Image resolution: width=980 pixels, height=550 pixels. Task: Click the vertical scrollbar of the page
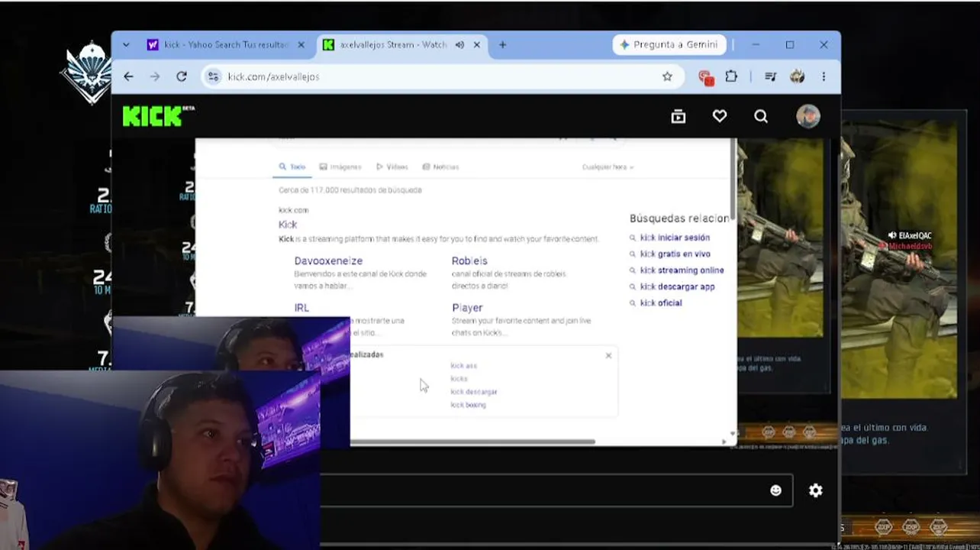[733, 178]
